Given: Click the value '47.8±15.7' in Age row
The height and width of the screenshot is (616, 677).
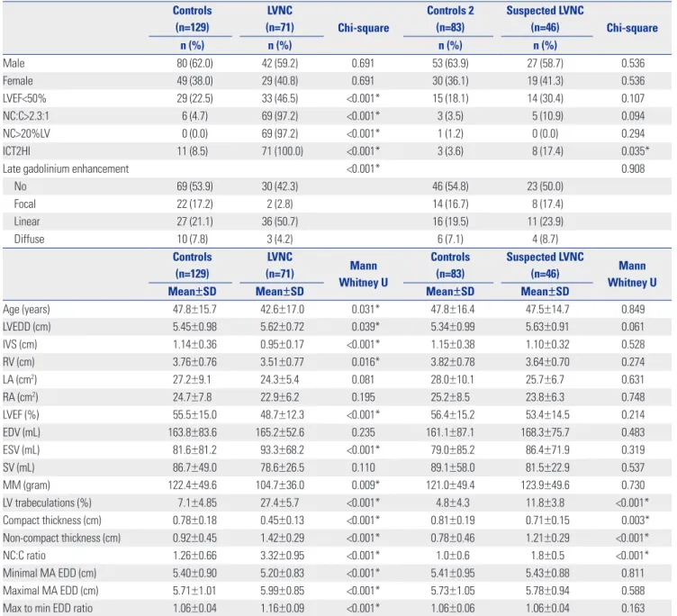Looking at the screenshot, I should tap(194, 310).
